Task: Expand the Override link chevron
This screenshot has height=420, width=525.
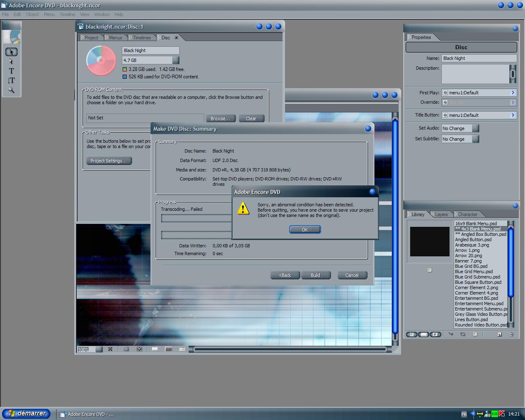Action: click(x=513, y=102)
